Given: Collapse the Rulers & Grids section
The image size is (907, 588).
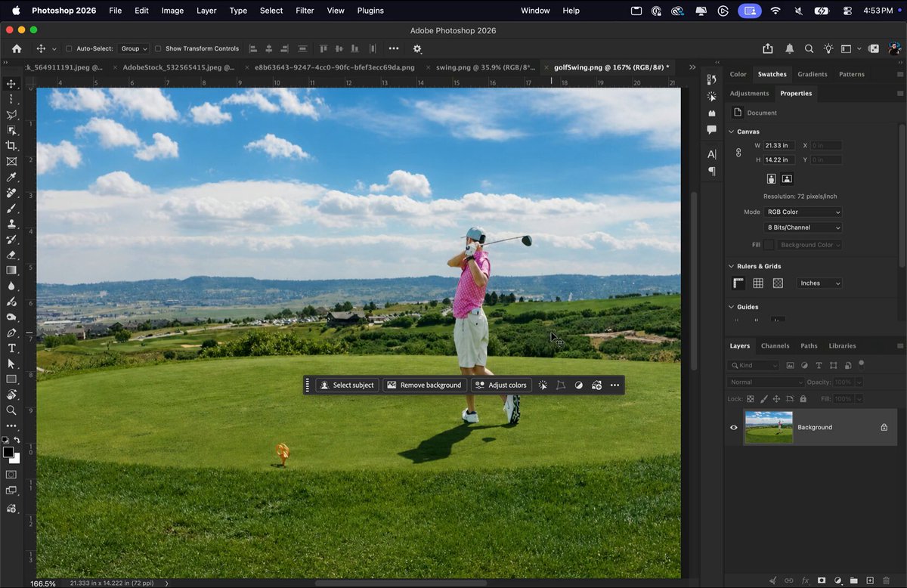Looking at the screenshot, I should pyautogui.click(x=731, y=266).
